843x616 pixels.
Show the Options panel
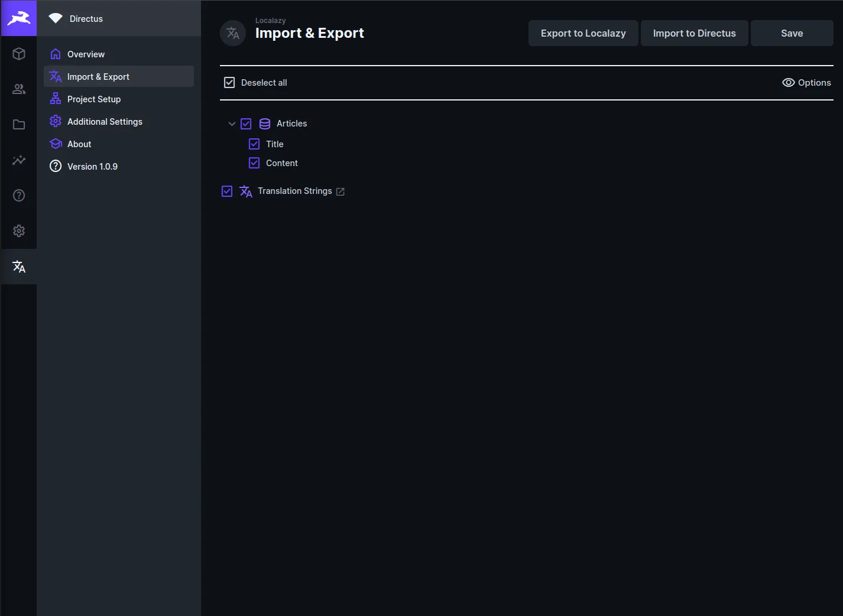pyautogui.click(x=806, y=83)
